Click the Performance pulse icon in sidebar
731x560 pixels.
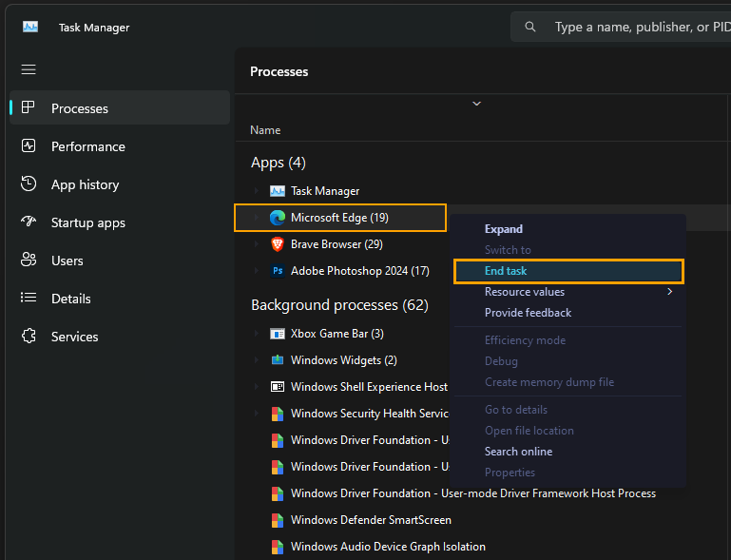pos(29,146)
